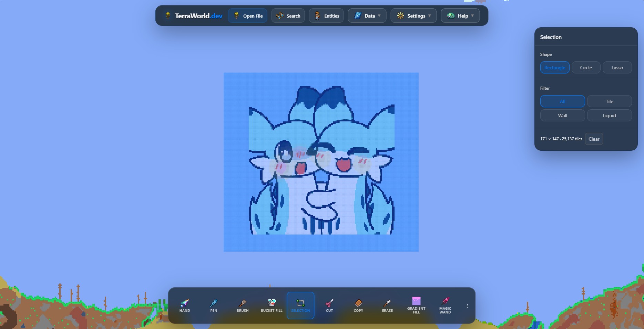Set selection filter to Wall
The image size is (644, 329).
[562, 116]
